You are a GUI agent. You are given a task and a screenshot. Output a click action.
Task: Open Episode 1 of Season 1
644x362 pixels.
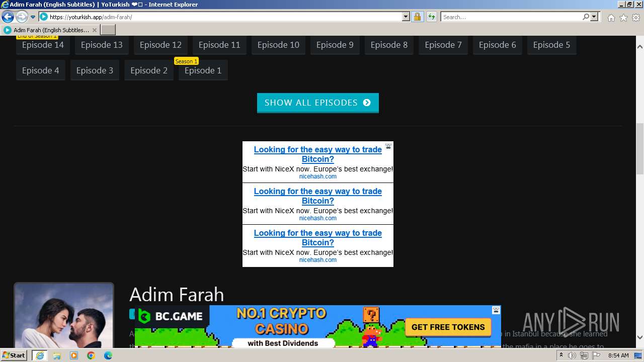pyautogui.click(x=203, y=70)
